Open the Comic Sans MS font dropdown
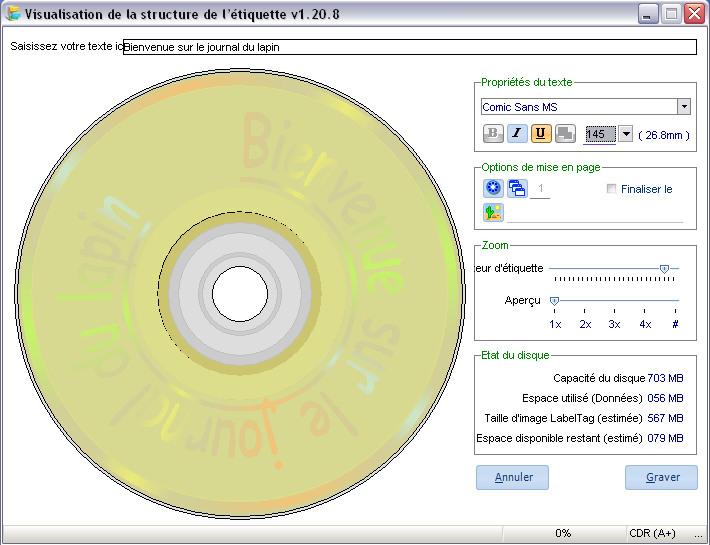Image resolution: width=710 pixels, height=545 pixels. [684, 107]
